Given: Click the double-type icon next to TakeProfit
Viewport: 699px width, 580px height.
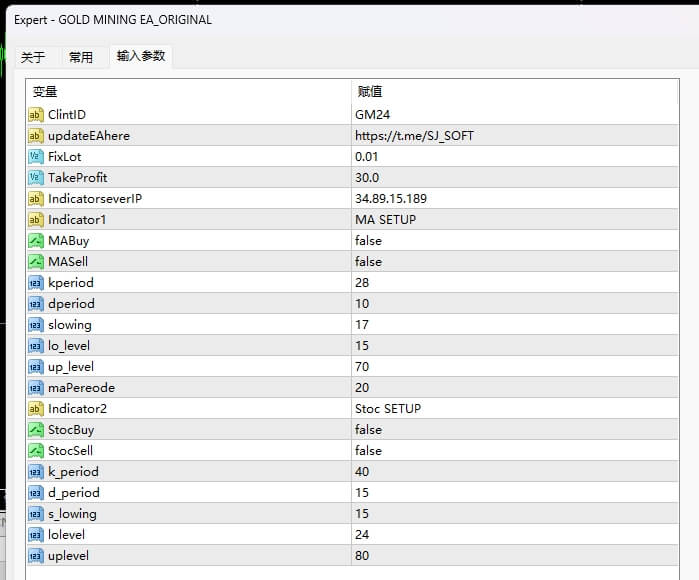Looking at the screenshot, I should pyautogui.click(x=36, y=177).
